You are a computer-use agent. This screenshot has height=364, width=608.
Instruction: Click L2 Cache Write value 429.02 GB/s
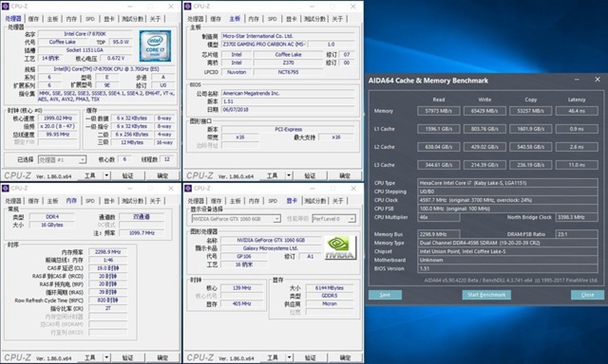[484, 147]
